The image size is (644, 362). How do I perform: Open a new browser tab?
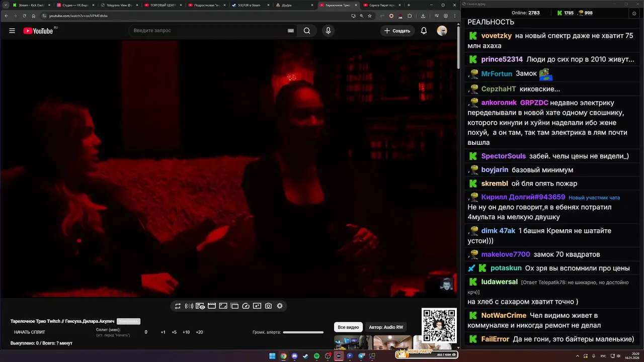coord(409,5)
